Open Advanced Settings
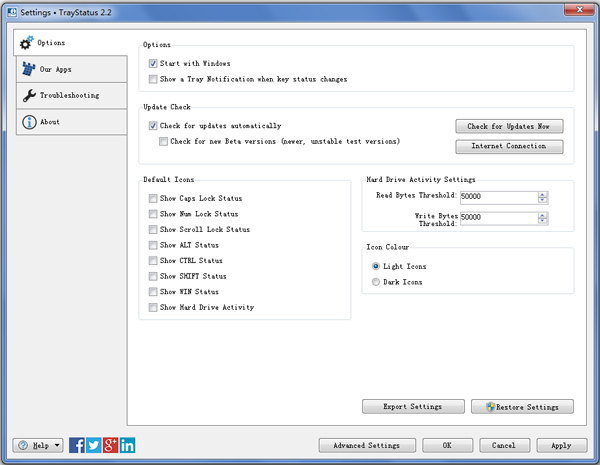600x465 pixels. point(367,445)
